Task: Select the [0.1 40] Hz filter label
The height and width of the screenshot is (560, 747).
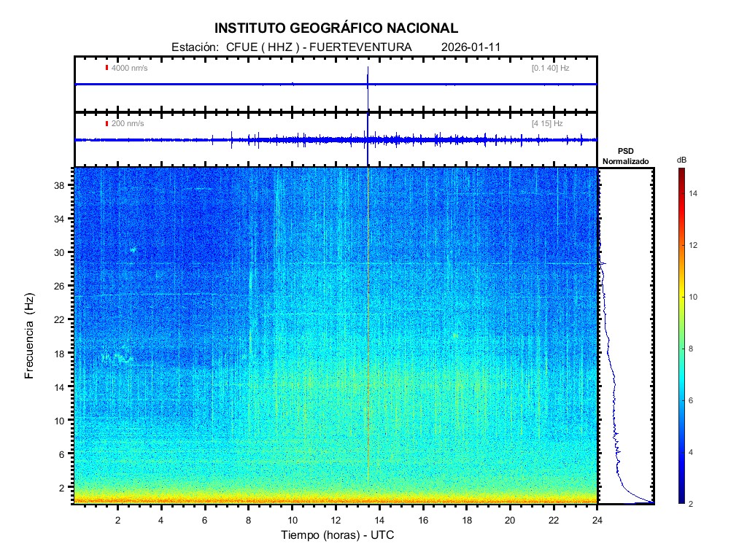Action: point(551,68)
